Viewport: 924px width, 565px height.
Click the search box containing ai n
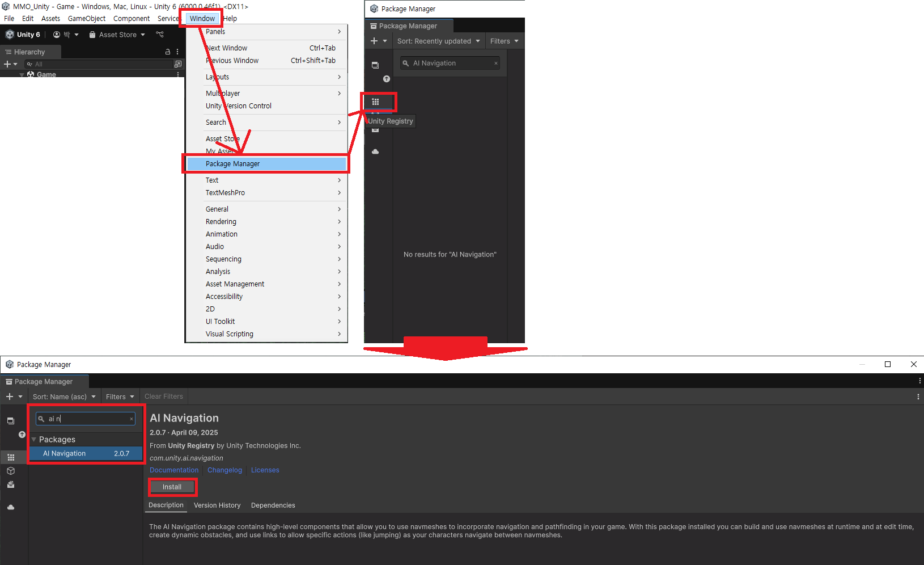point(86,419)
